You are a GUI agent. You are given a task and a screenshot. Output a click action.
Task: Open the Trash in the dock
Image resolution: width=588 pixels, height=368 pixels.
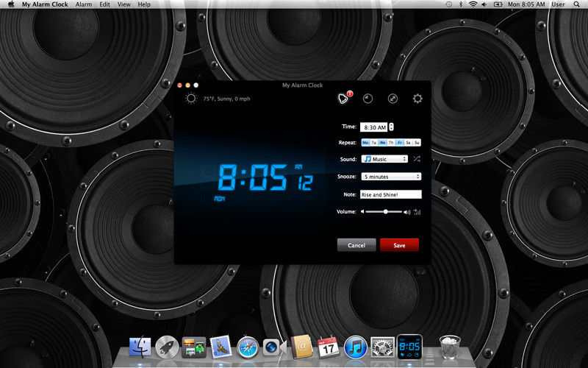point(450,347)
